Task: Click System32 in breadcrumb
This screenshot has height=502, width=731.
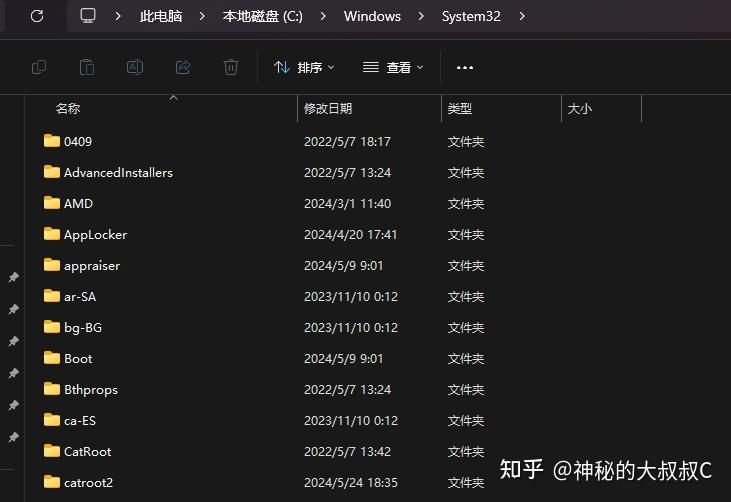Action: pyautogui.click(x=471, y=16)
